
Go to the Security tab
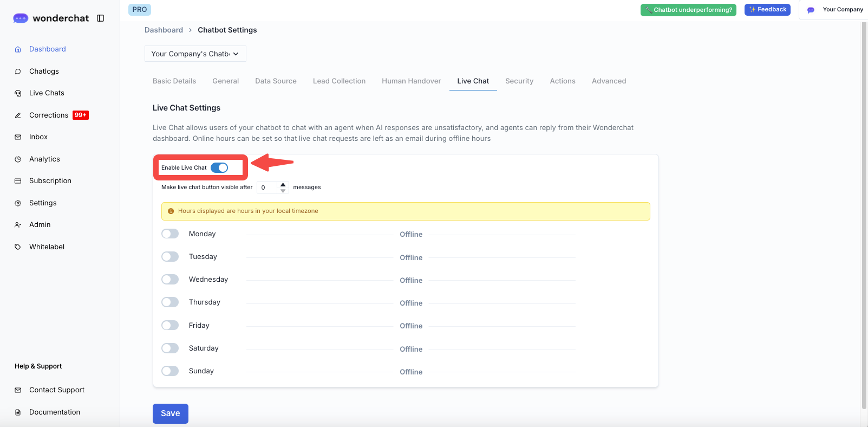(519, 81)
